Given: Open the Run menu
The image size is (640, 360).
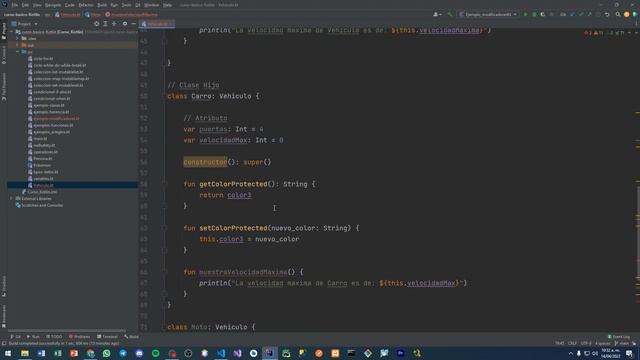Looking at the screenshot, I should coord(114,5).
